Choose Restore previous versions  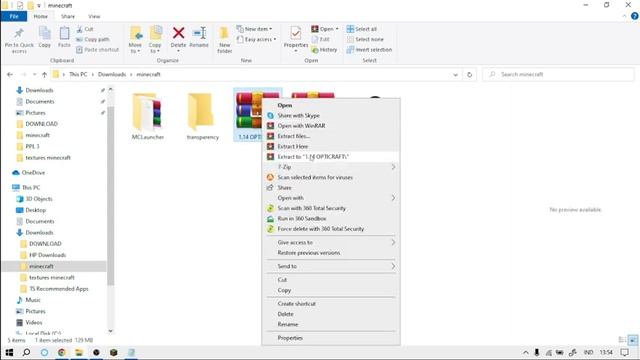pos(331,253)
